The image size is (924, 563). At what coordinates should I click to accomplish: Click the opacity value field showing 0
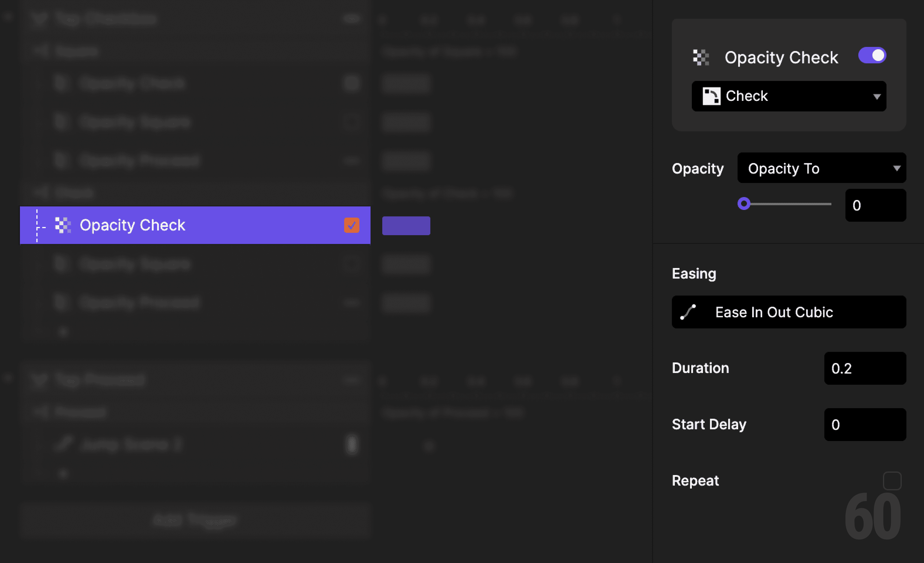(x=876, y=205)
